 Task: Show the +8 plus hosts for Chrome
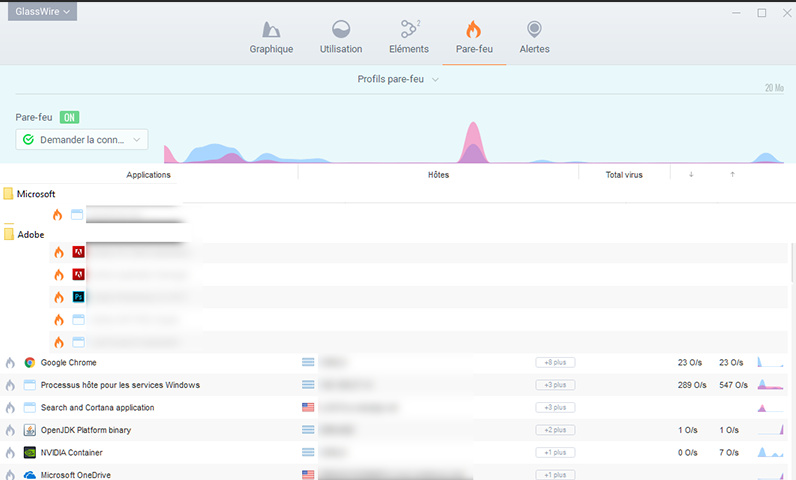555,362
